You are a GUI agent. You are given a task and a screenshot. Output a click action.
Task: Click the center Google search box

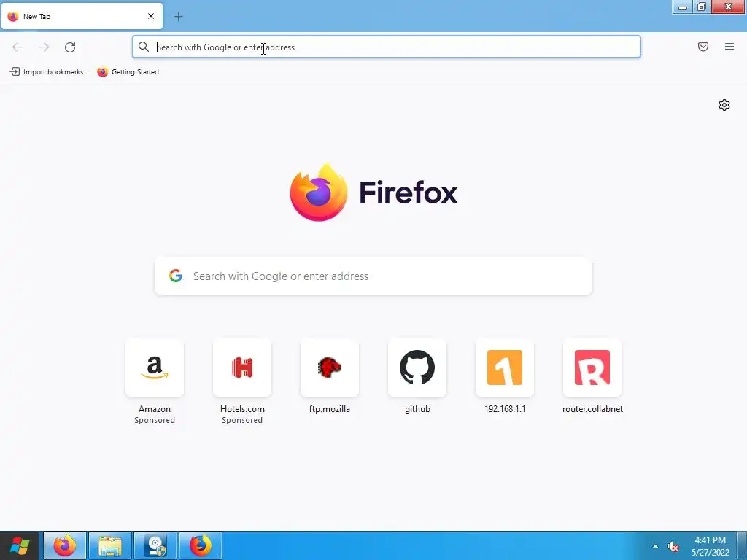373,276
